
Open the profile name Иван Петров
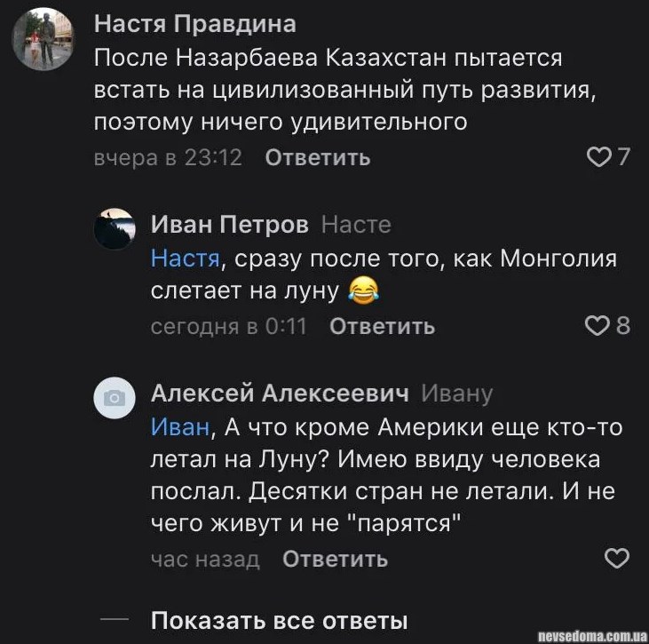(x=230, y=225)
